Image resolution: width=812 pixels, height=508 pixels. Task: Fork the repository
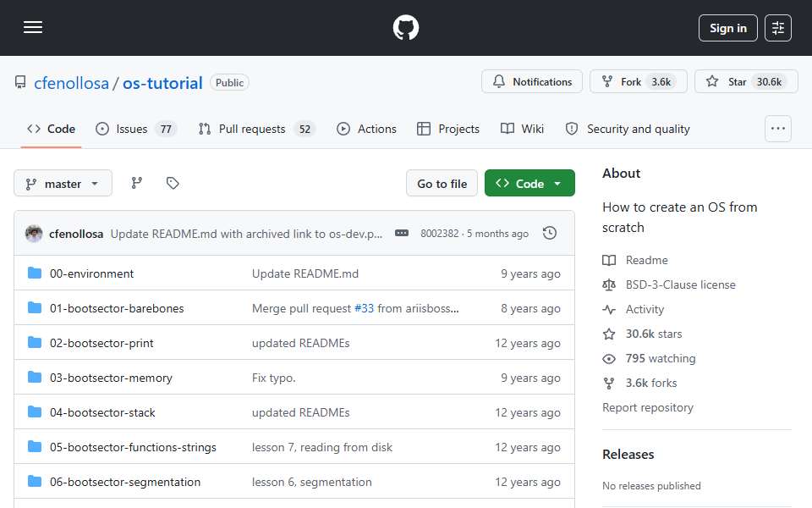click(638, 82)
